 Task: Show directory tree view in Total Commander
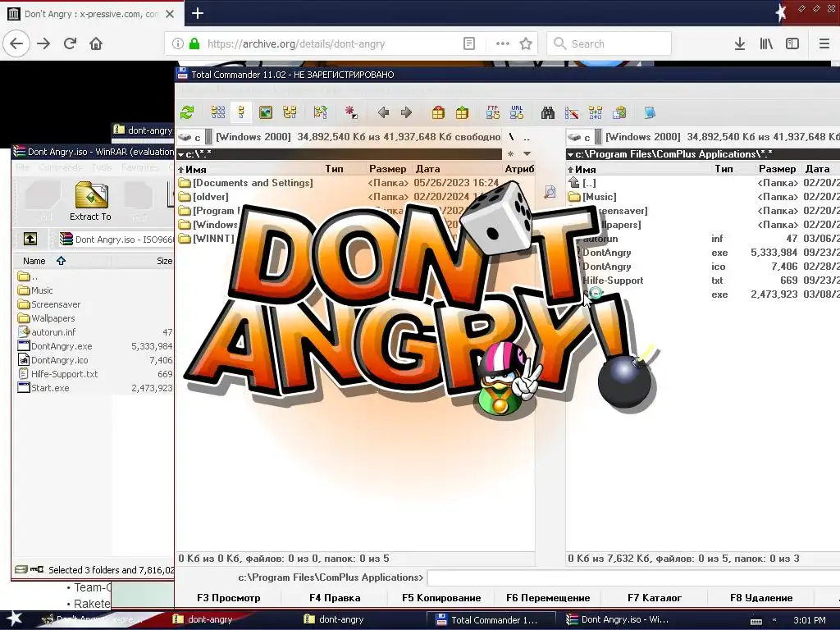point(290,112)
